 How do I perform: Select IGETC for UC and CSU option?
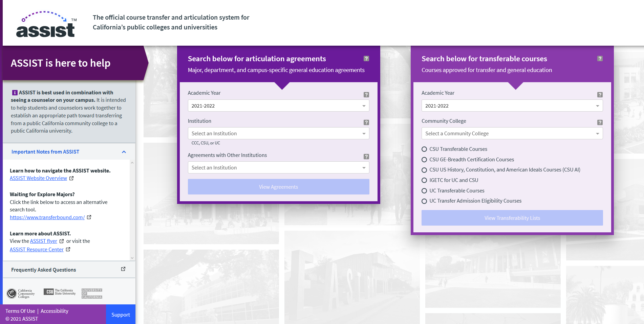click(424, 180)
